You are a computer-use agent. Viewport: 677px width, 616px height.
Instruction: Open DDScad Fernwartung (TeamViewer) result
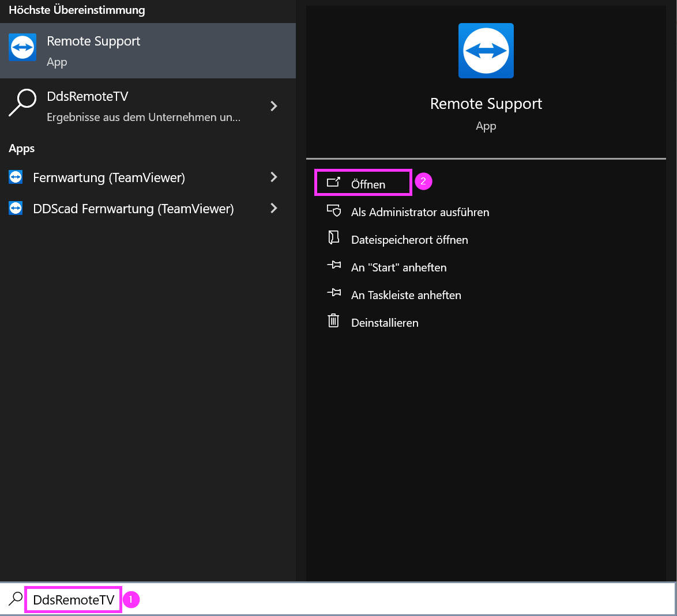pyautogui.click(x=148, y=209)
